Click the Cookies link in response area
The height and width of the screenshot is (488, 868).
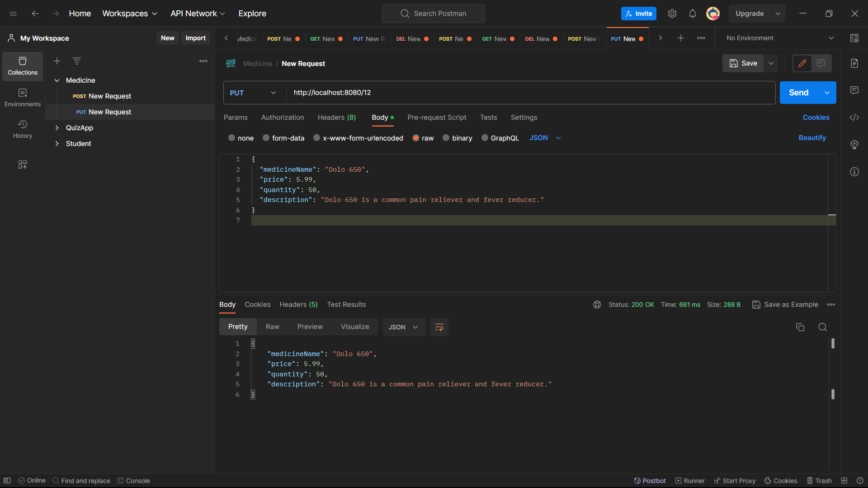point(258,305)
